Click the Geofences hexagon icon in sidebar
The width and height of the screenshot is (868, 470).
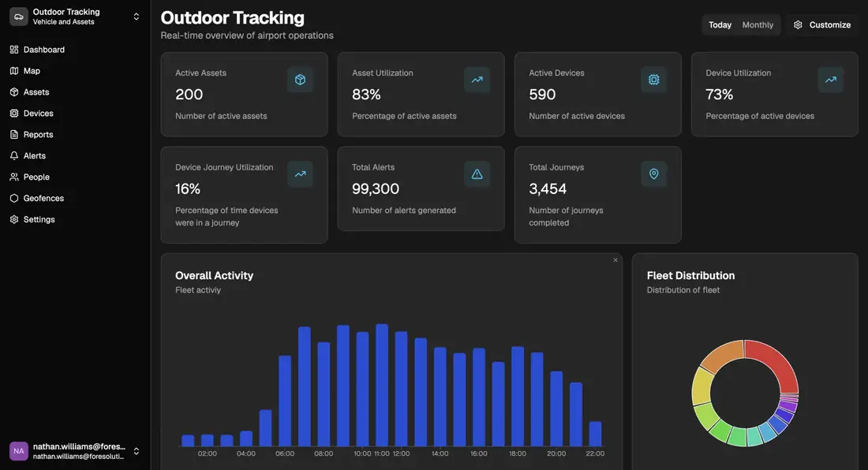pyautogui.click(x=14, y=198)
